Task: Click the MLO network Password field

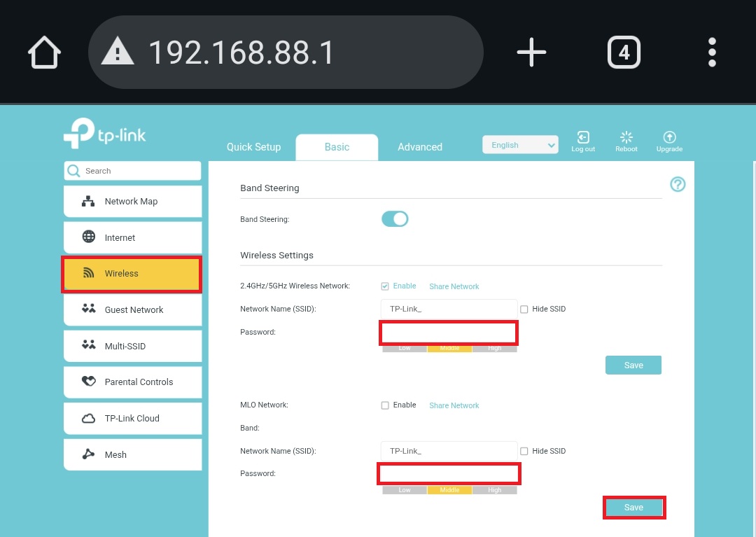Action: (x=449, y=474)
